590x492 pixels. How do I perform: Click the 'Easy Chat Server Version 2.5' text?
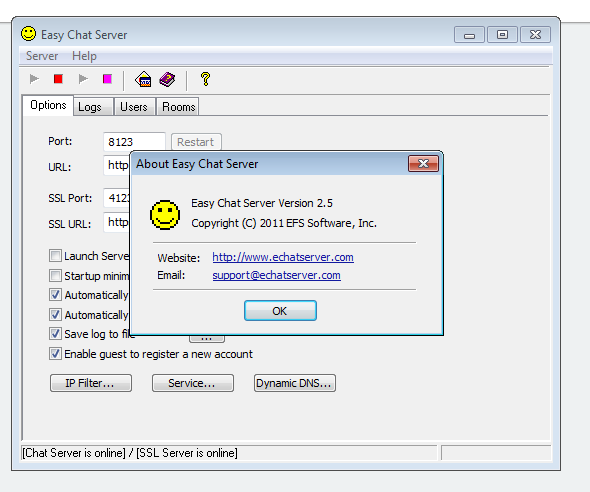coord(262,203)
